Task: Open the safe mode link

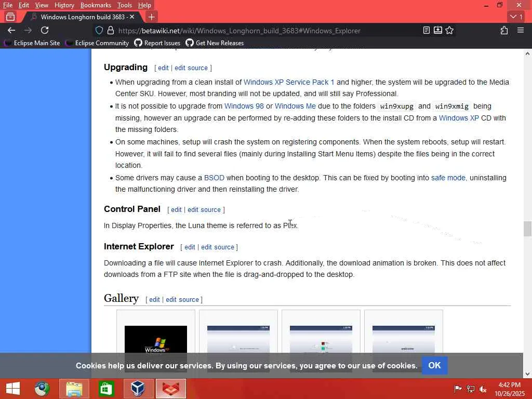Action: (x=448, y=178)
